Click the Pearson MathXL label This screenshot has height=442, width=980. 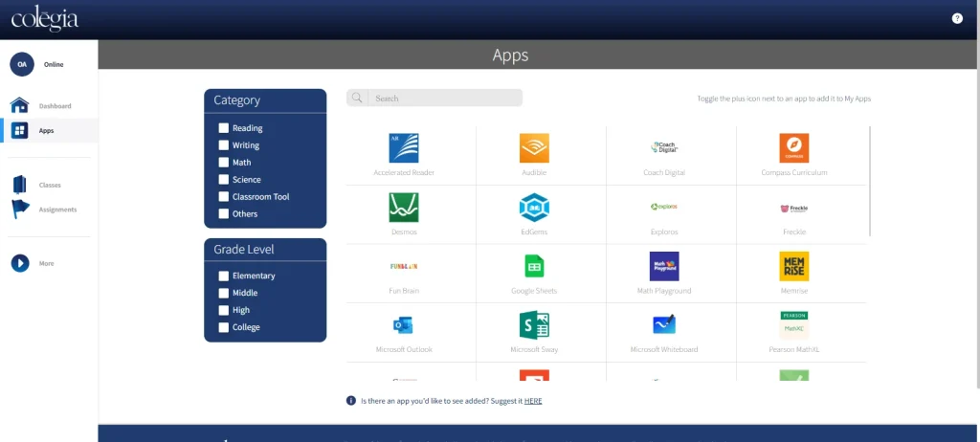(793, 349)
